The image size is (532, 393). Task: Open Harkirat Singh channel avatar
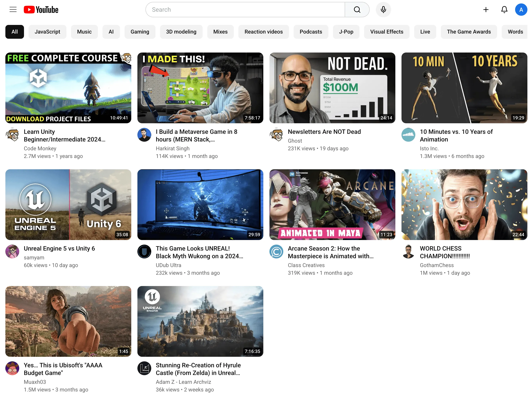(x=144, y=135)
